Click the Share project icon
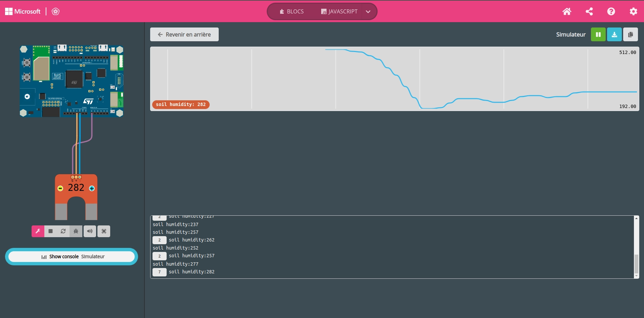Viewport: 644px width, 318px height. point(589,11)
